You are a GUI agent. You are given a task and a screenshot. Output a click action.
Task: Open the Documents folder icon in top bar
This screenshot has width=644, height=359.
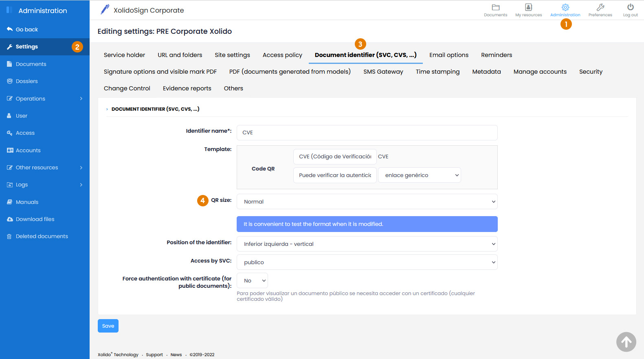[495, 7]
